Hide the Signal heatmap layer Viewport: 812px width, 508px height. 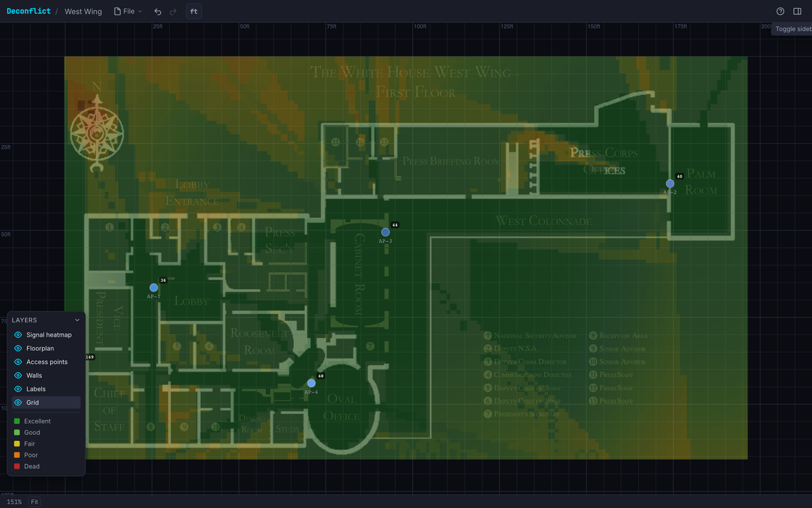[x=18, y=335]
